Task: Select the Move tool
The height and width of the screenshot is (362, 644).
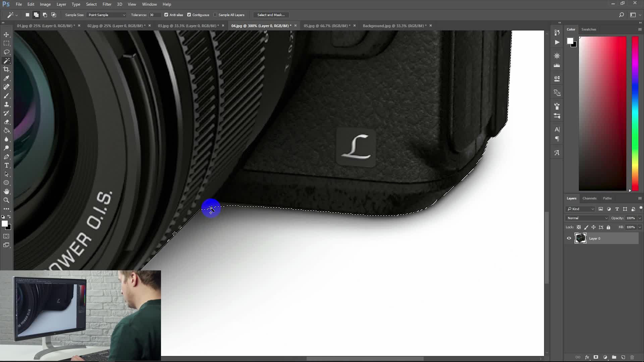Action: (6, 35)
